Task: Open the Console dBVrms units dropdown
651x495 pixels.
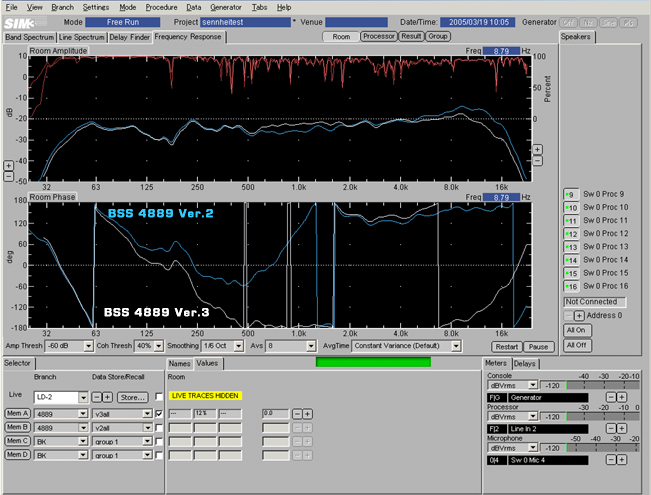Action: pos(533,385)
